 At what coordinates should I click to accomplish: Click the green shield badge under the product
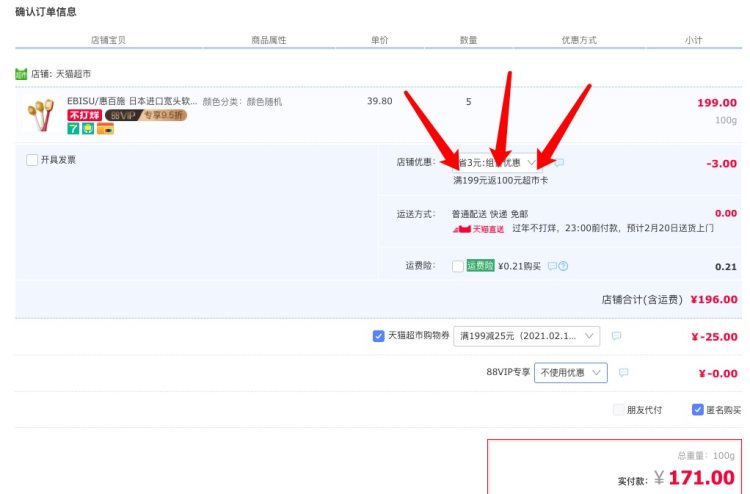[x=88, y=129]
